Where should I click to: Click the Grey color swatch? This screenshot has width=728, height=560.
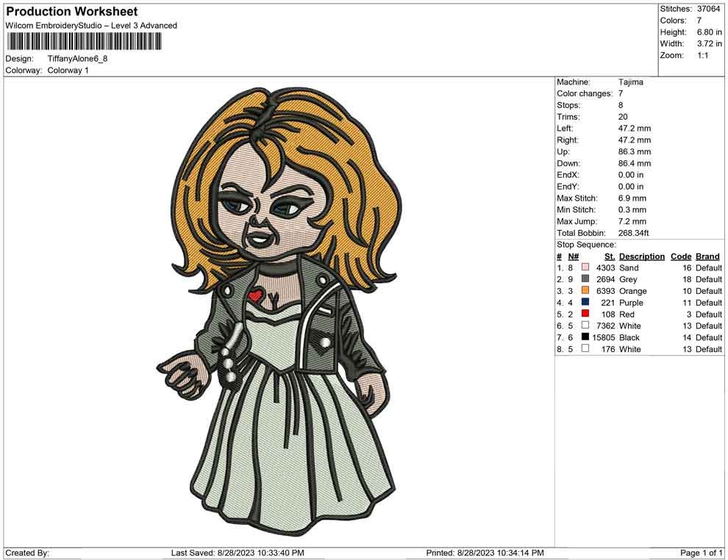coord(585,279)
